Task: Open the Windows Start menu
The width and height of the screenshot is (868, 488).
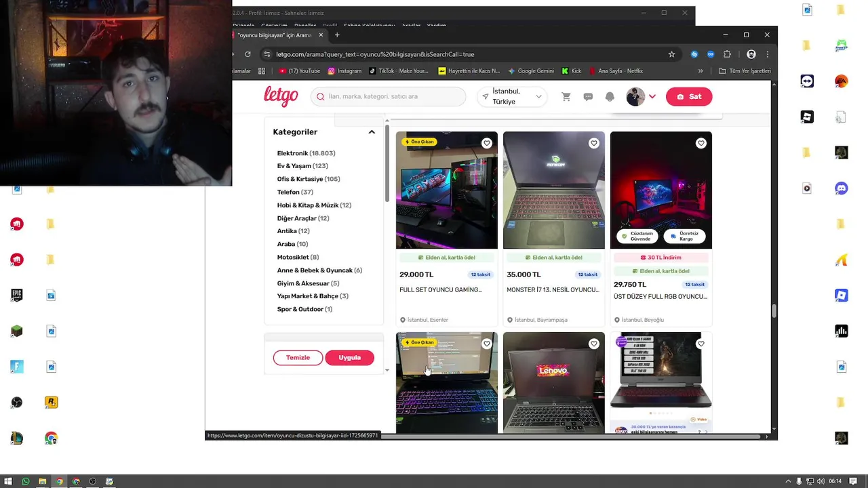Action: coord(9,481)
